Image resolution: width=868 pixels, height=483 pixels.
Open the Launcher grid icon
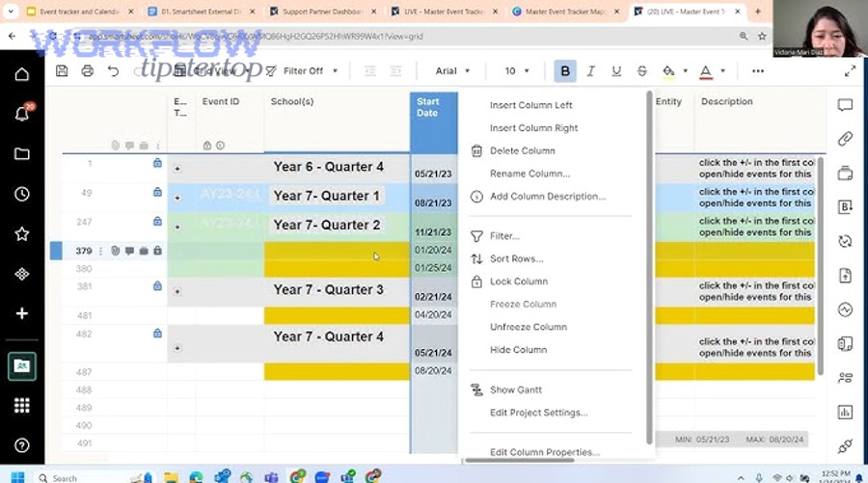tap(22, 406)
